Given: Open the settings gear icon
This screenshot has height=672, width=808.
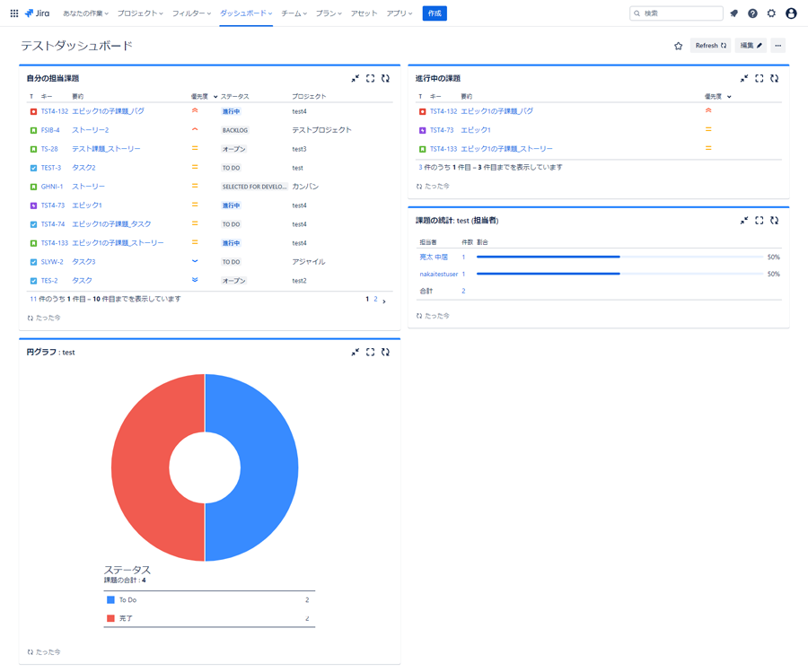Looking at the screenshot, I should coord(771,13).
